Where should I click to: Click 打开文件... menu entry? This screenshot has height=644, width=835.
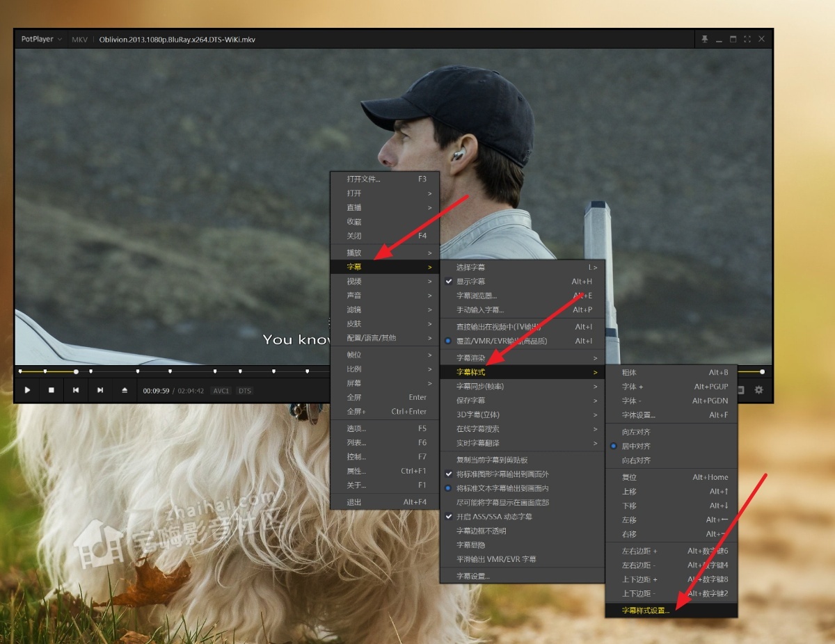[385, 179]
